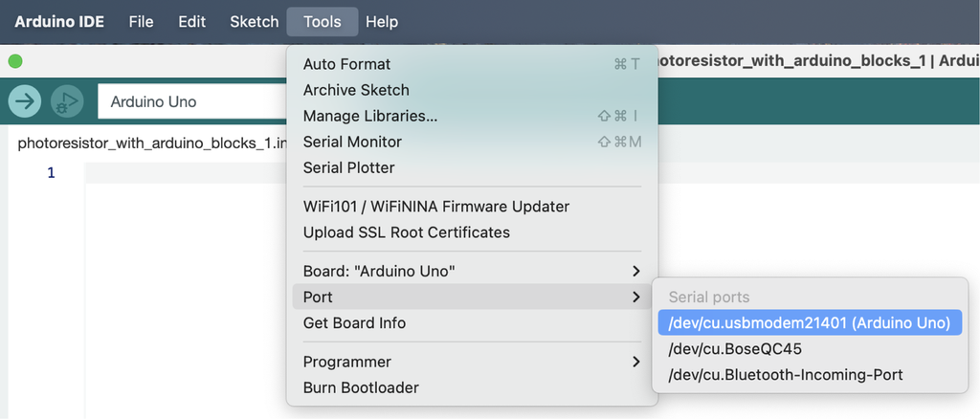Open the Serial Plotter
This screenshot has height=419, width=980.
[348, 167]
